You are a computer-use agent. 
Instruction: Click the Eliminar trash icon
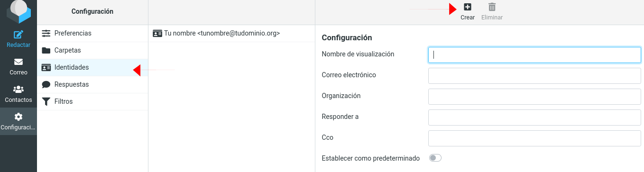[x=492, y=7]
